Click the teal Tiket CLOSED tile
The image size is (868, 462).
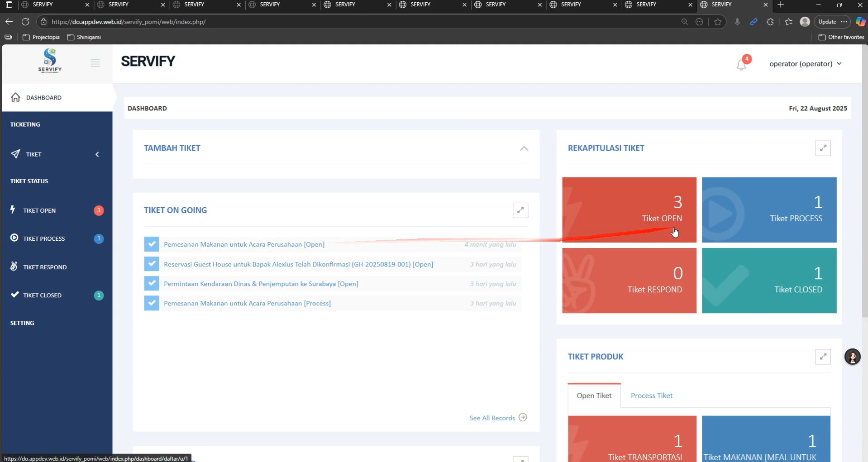pos(768,281)
